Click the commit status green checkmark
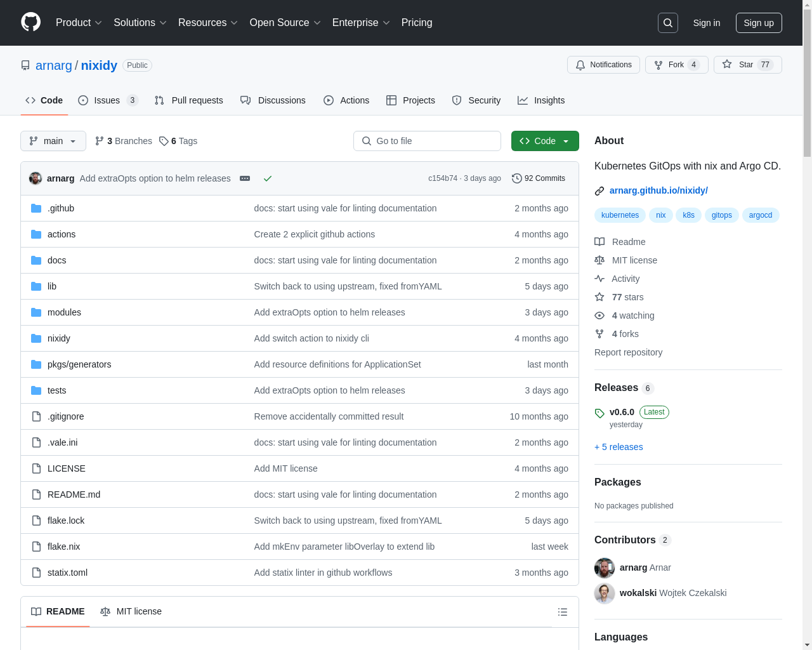 pyautogui.click(x=268, y=178)
